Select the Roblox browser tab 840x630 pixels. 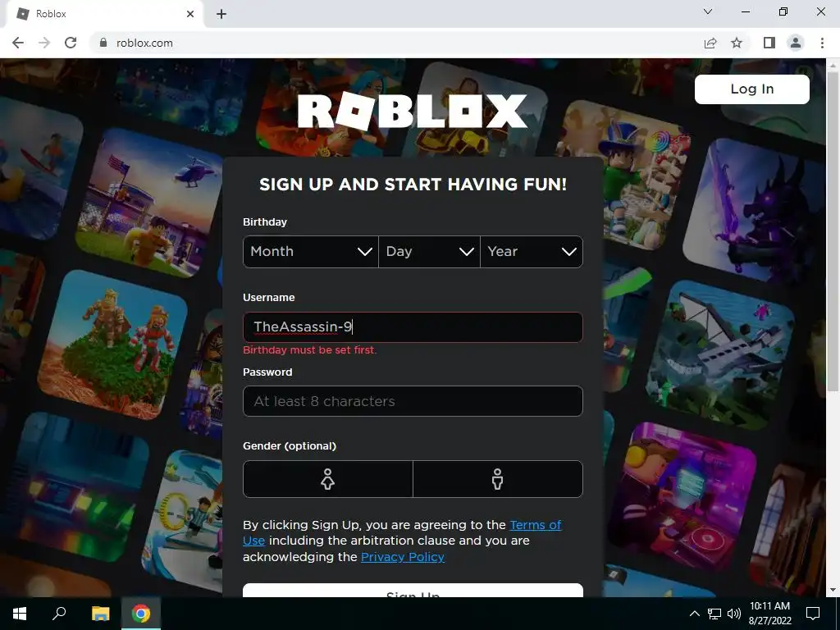(104, 14)
